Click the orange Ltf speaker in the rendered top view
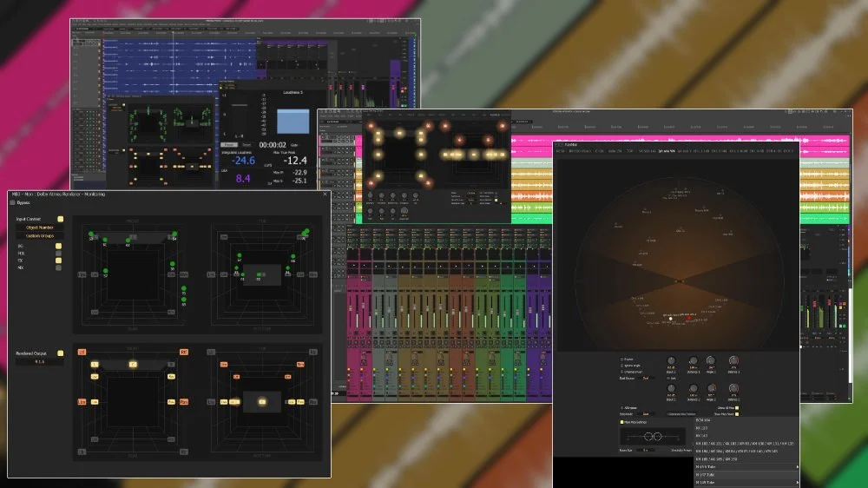The height and width of the screenshot is (488, 868). [82, 353]
